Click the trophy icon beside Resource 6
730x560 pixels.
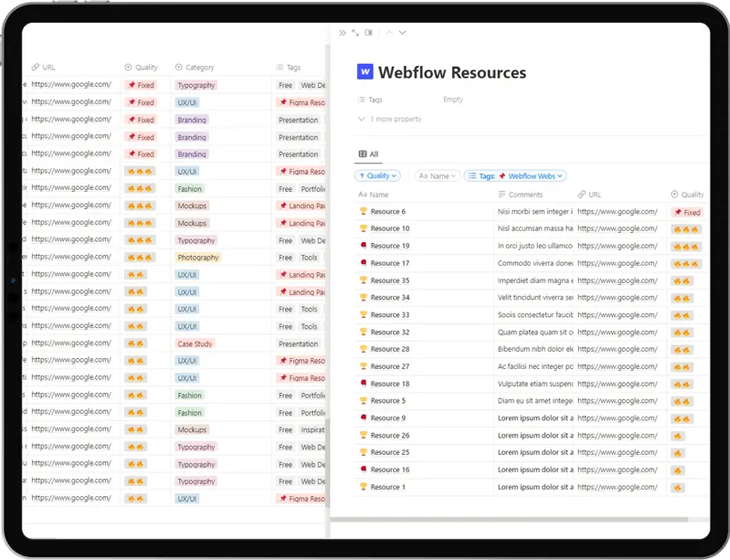point(363,211)
